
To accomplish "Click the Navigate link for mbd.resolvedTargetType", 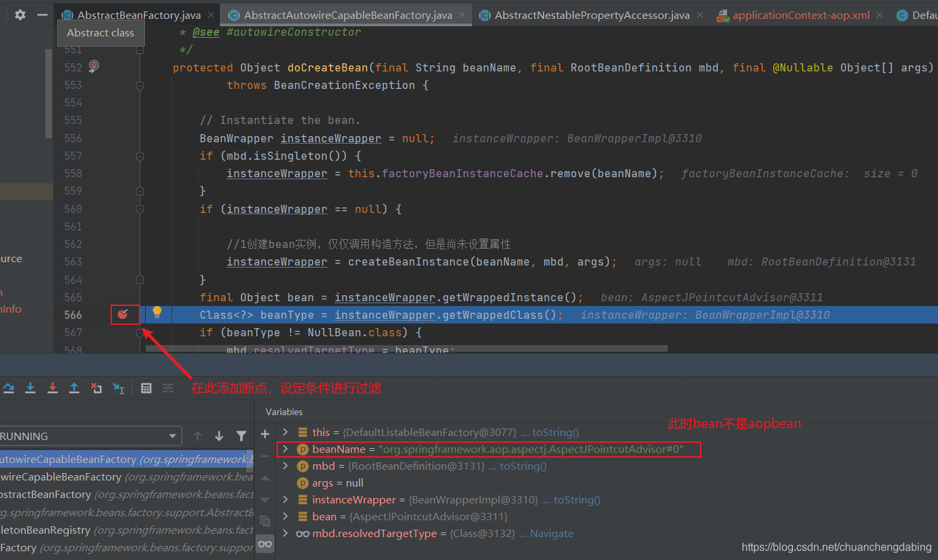I will [x=552, y=533].
